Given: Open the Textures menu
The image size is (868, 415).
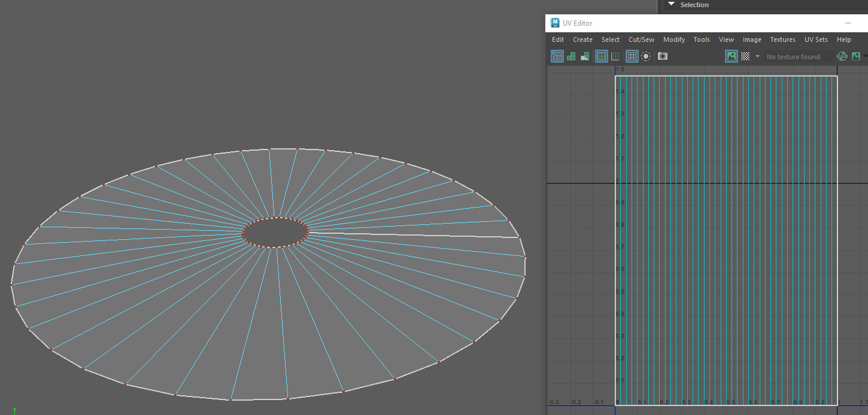Looking at the screenshot, I should 782,39.
